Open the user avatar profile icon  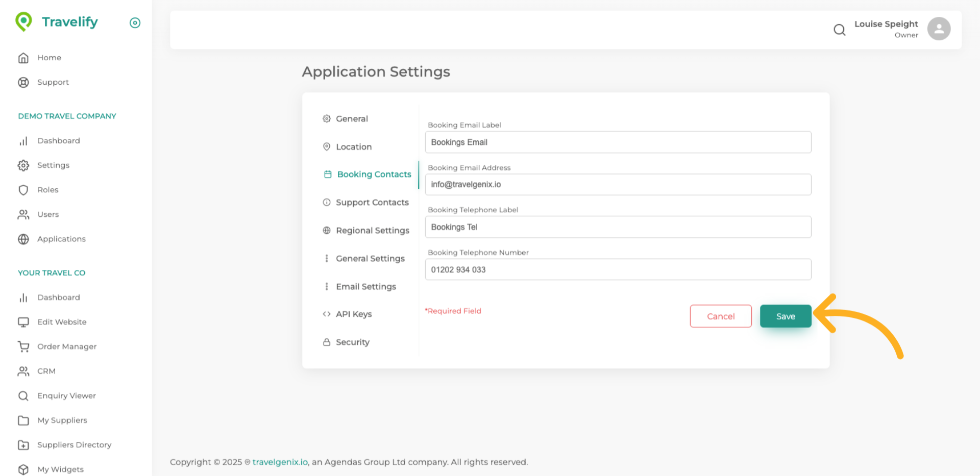pyautogui.click(x=939, y=29)
